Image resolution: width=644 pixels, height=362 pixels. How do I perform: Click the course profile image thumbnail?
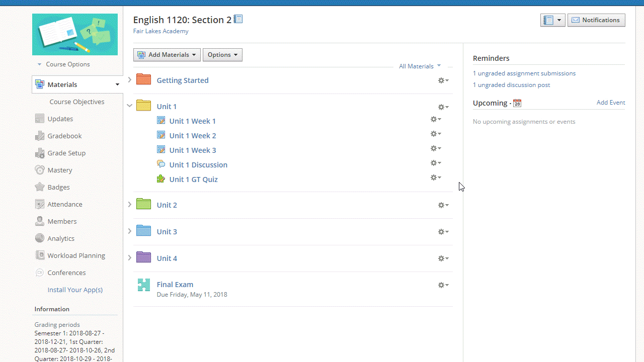[75, 34]
